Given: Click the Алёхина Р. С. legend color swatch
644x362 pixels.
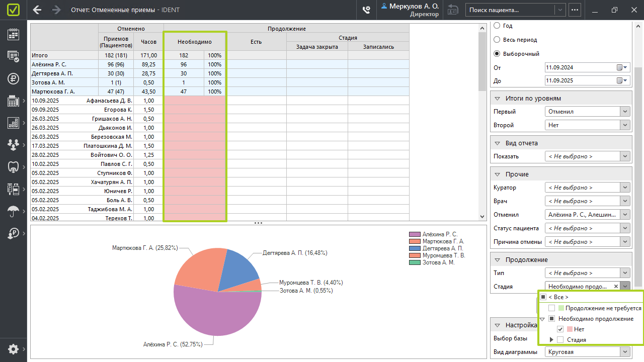Looking at the screenshot, I should pos(415,234).
